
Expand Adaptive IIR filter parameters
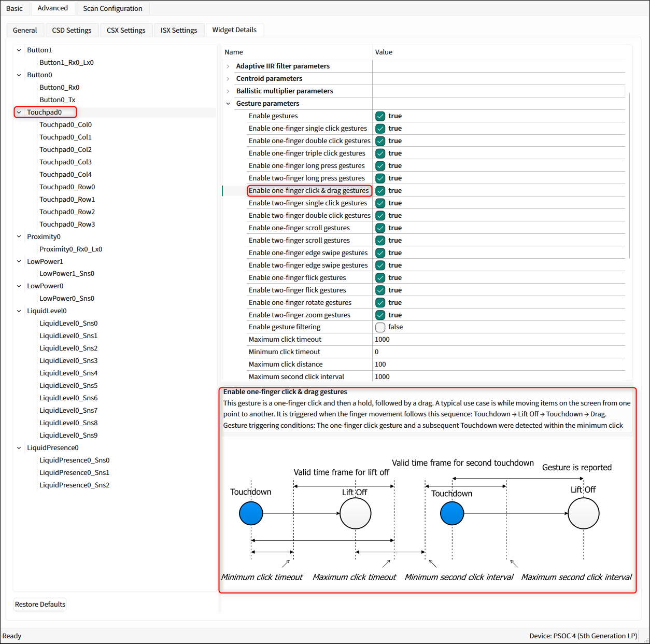(x=228, y=66)
